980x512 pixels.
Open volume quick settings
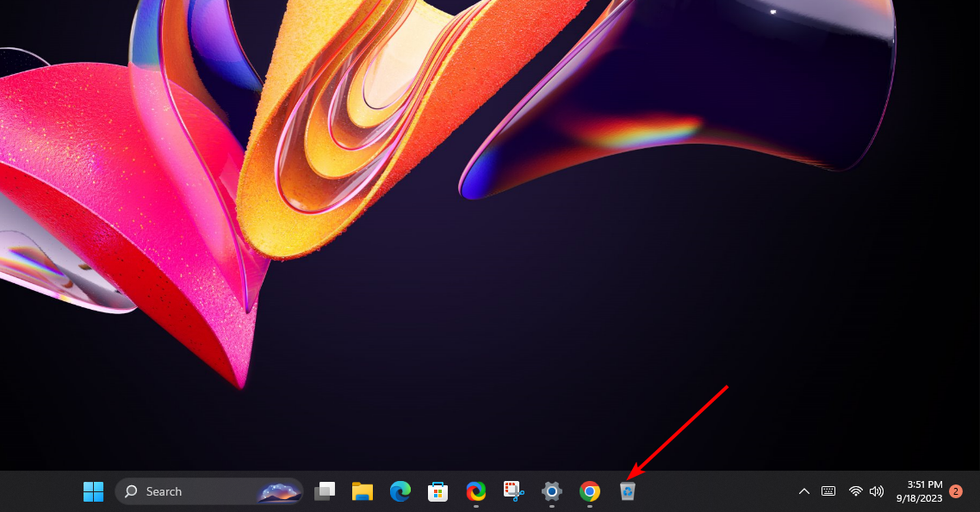click(878, 491)
